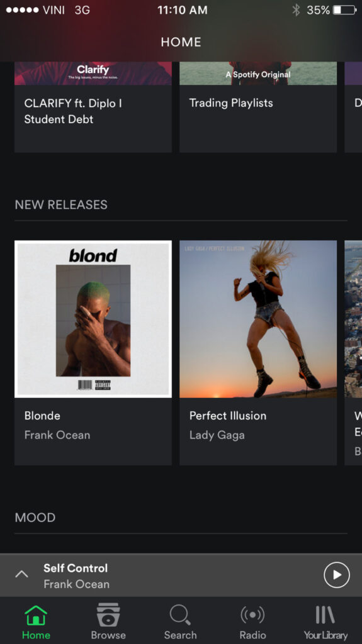Tap the NEW RELEASES section header

pyautogui.click(x=61, y=204)
